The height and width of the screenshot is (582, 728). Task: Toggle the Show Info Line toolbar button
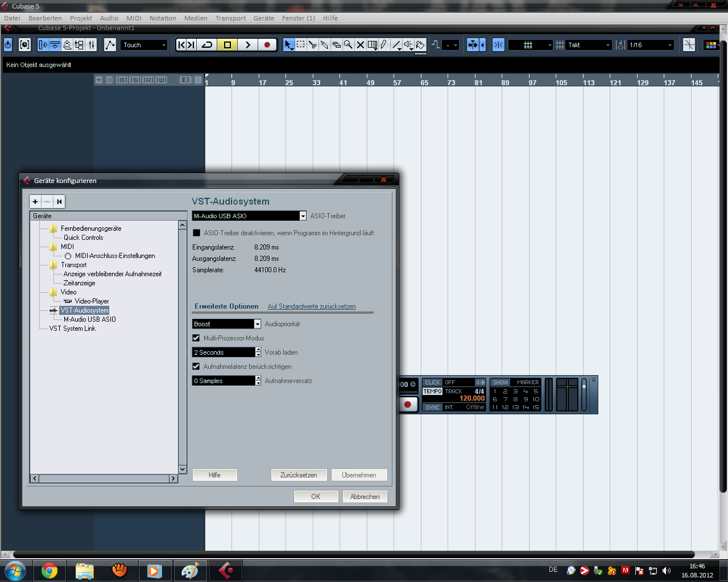55,44
